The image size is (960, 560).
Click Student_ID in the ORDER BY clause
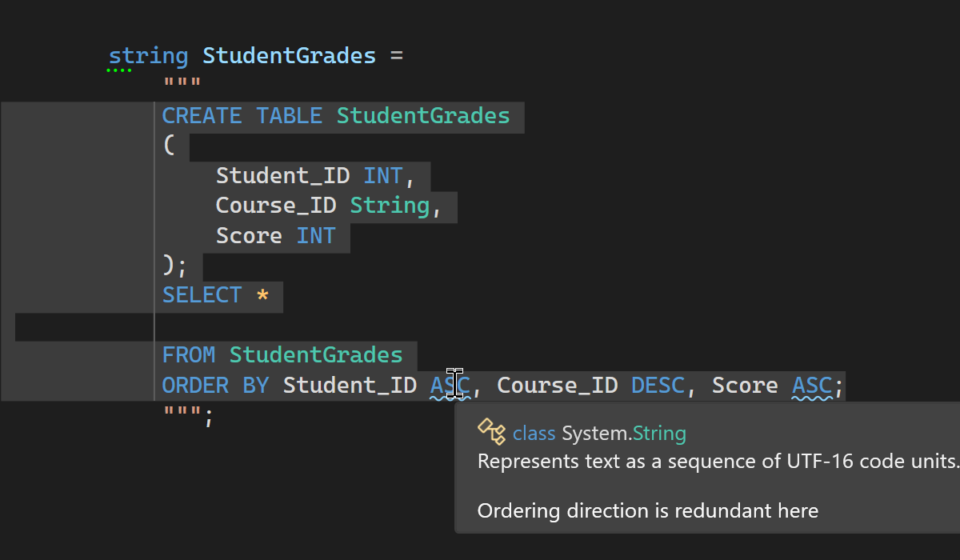tap(350, 386)
